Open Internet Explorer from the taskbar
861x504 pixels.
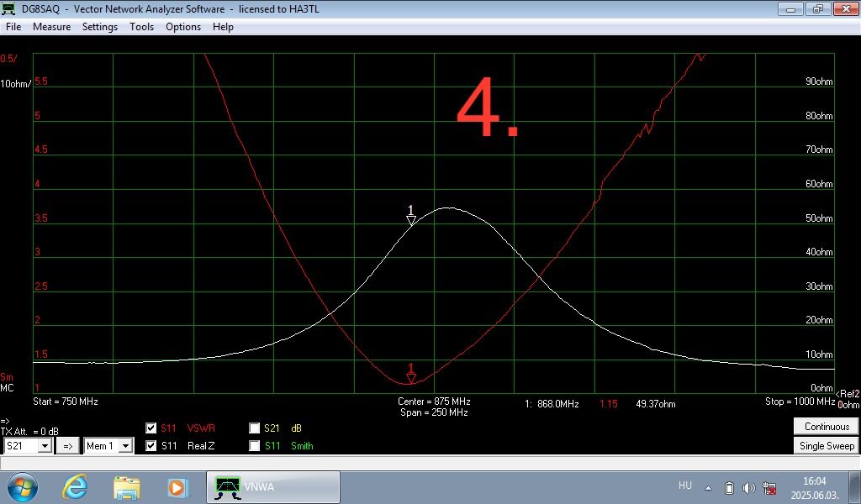77,487
